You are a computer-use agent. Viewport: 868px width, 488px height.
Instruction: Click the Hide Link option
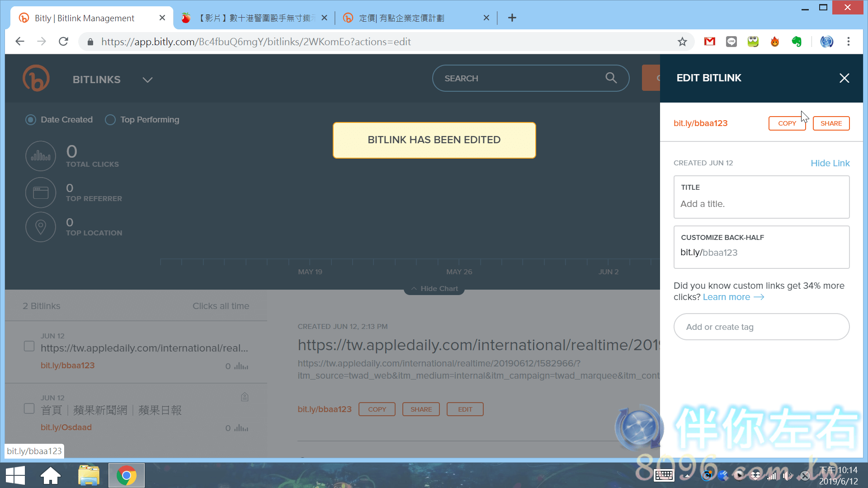[x=830, y=163]
